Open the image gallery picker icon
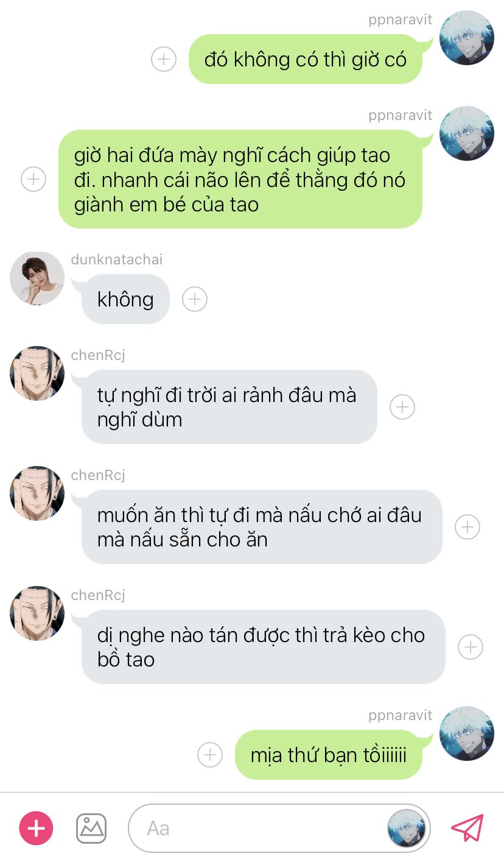This screenshot has width=504, height=862. [91, 828]
